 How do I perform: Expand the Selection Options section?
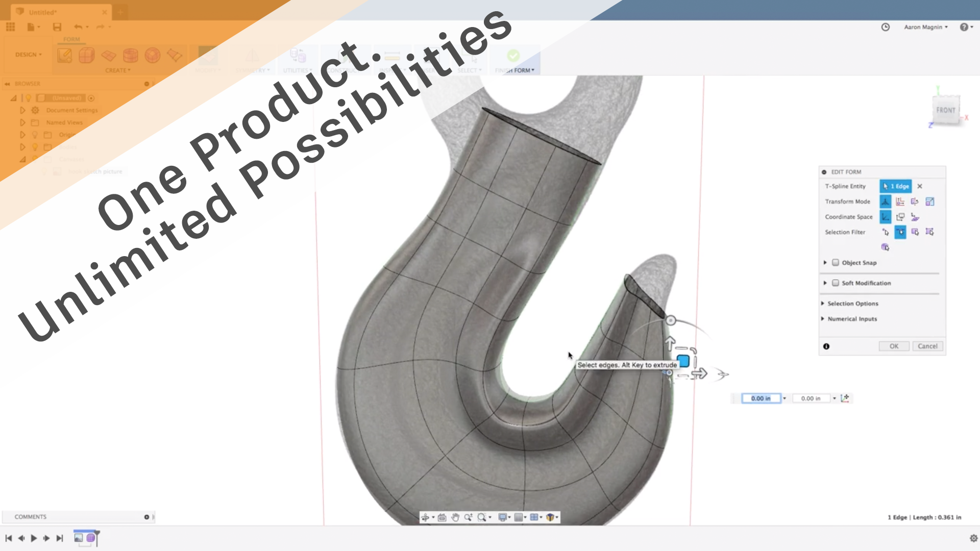coord(852,304)
